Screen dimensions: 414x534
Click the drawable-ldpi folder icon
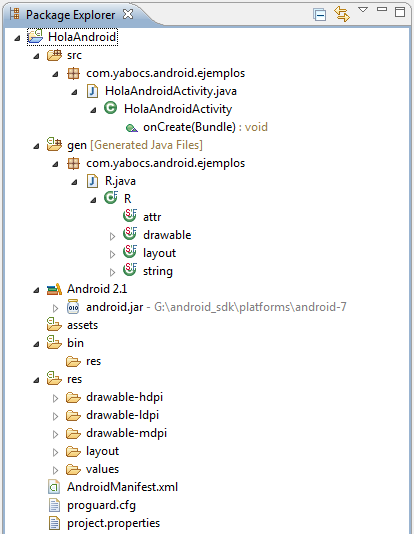point(73,415)
